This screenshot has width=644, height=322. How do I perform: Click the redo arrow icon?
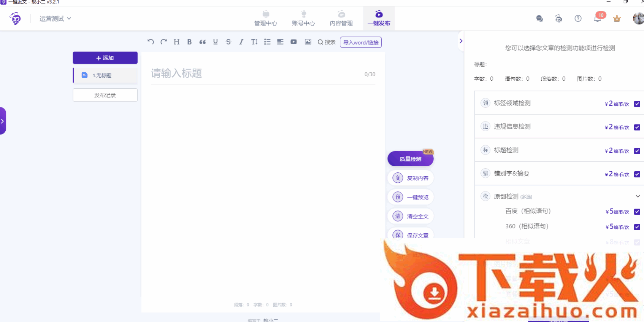pos(163,42)
